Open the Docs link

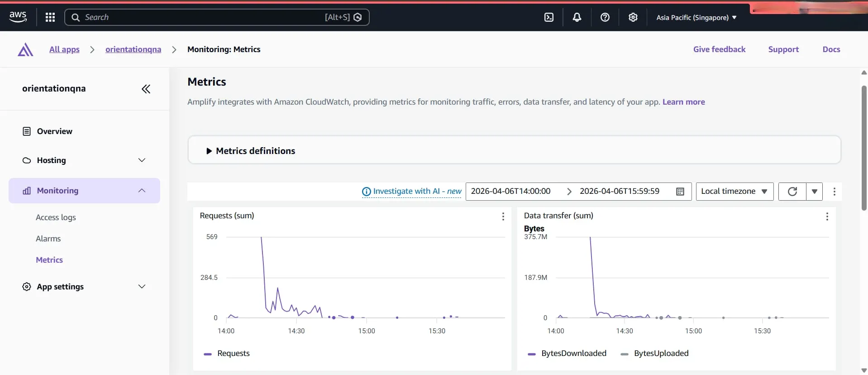(x=831, y=49)
